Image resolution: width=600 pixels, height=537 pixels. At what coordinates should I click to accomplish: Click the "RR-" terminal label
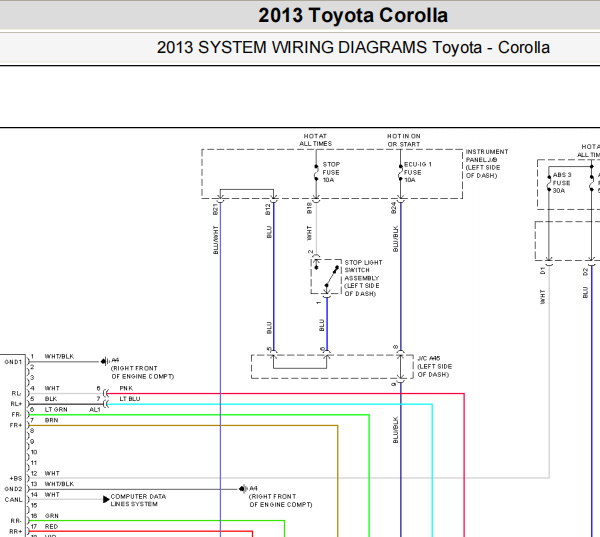[16, 521]
